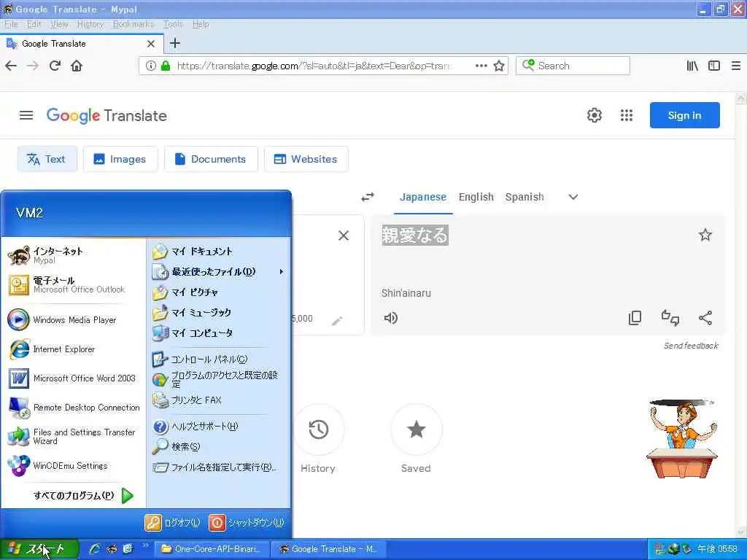Open the History circle icon
Viewport: 747px width, 560px height.
[319, 429]
